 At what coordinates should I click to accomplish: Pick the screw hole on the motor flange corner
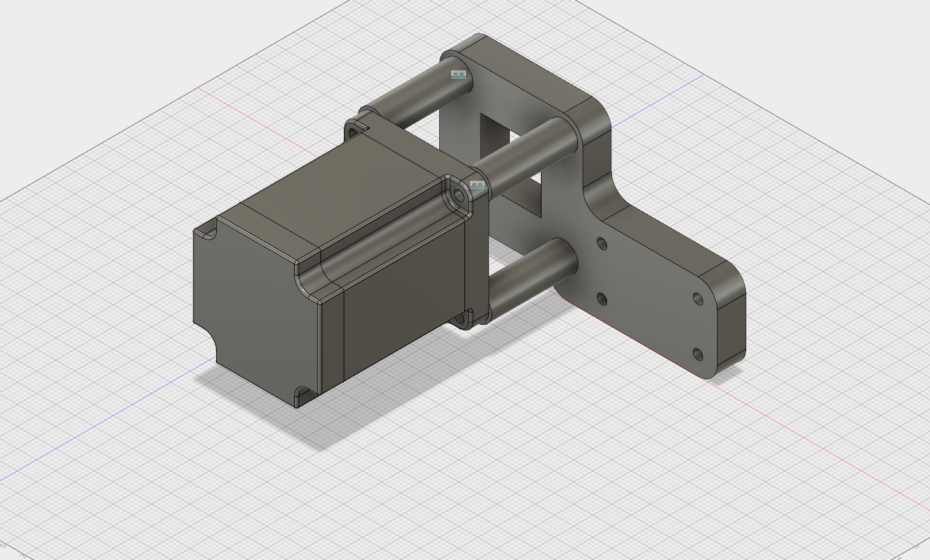click(458, 196)
